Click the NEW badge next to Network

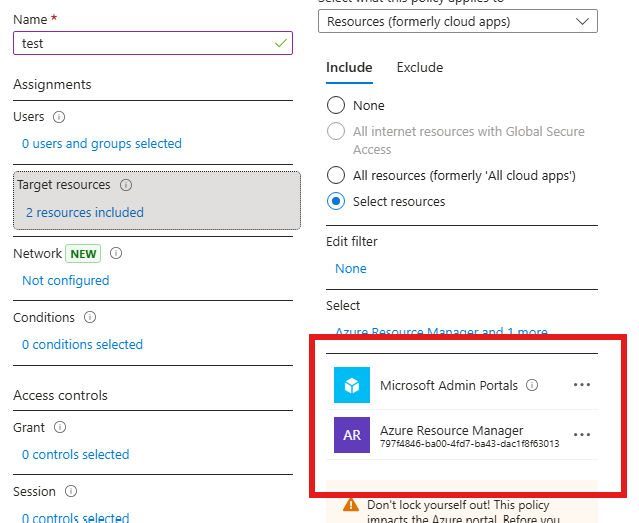tap(83, 254)
